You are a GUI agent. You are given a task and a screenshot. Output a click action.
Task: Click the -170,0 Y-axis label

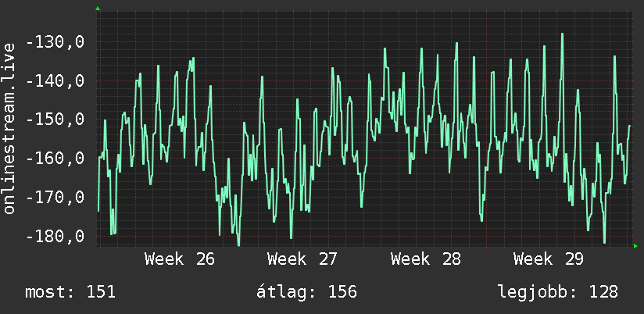[55, 198]
